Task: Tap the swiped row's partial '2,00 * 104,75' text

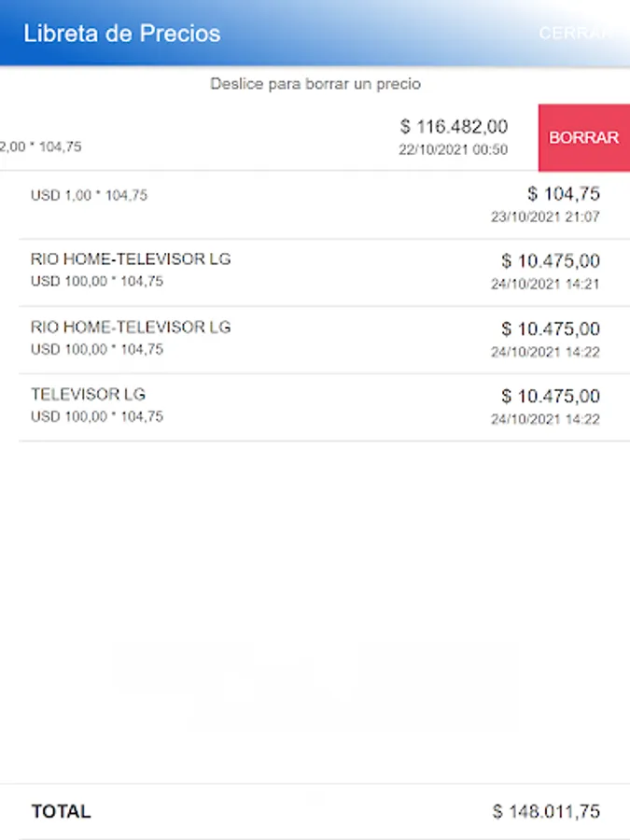Action: coord(41,147)
